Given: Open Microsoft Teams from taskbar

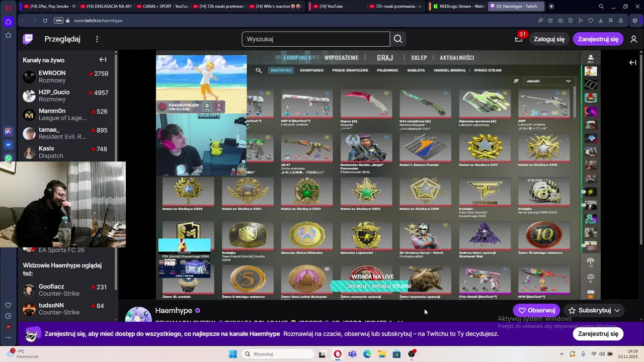Looking at the screenshot, I should (352, 354).
